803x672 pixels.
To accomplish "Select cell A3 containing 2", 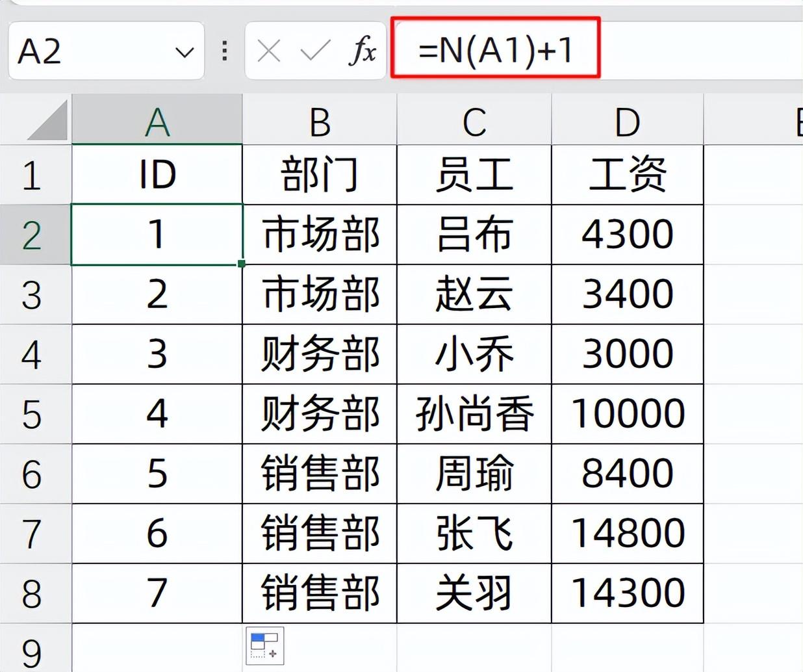I will click(x=157, y=294).
